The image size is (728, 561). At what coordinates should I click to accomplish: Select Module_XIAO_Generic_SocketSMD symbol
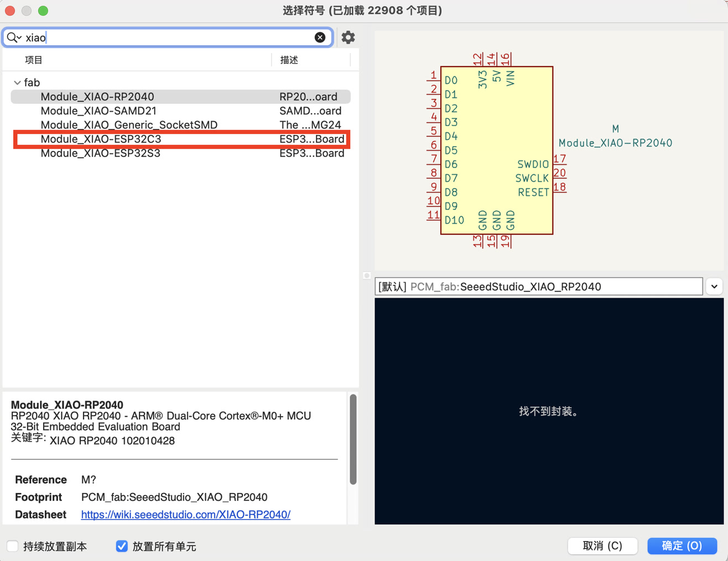[180, 124]
